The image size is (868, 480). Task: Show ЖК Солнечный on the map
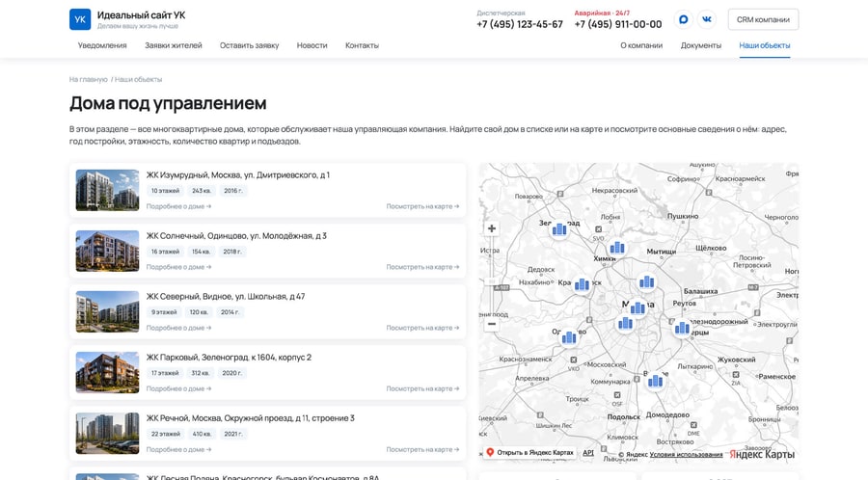pos(422,267)
